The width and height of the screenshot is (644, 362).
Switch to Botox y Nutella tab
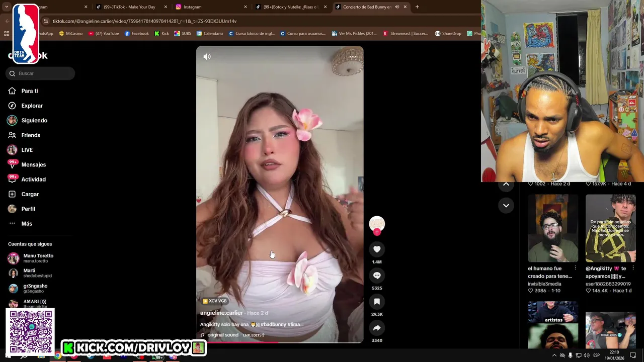point(291,7)
